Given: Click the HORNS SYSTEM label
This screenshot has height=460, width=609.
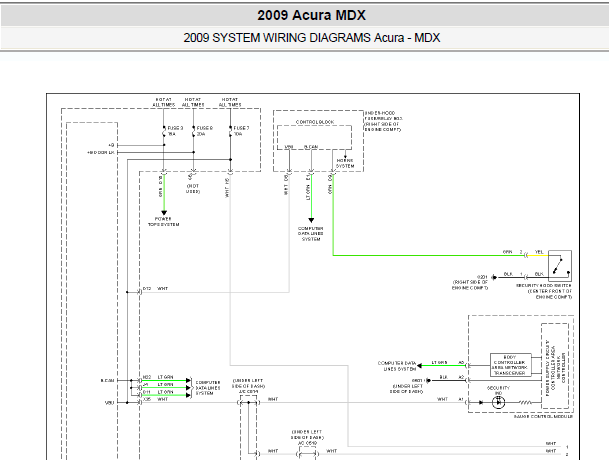Looking at the screenshot, I should pyautogui.click(x=345, y=163).
